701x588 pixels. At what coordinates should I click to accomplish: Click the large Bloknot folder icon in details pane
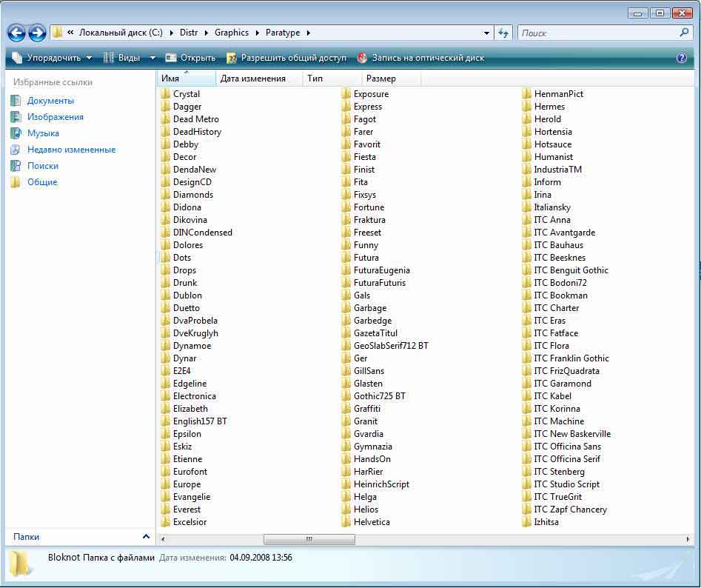pyautogui.click(x=21, y=563)
